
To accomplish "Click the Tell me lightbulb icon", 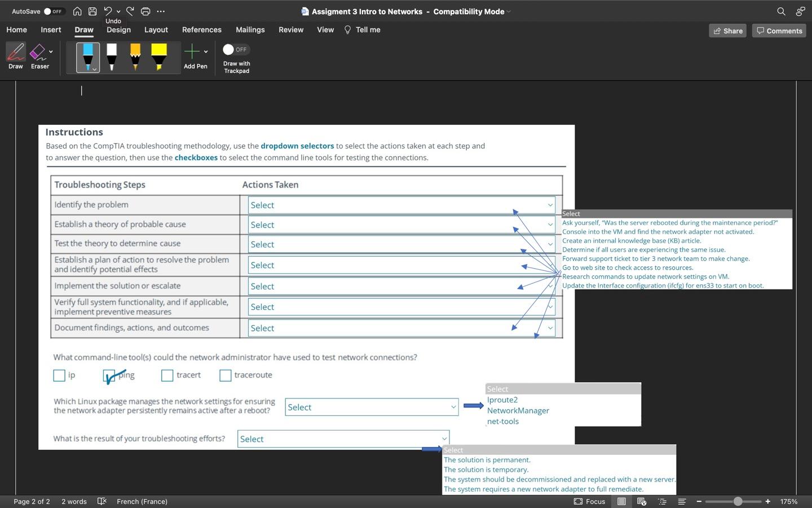I will [x=347, y=30].
